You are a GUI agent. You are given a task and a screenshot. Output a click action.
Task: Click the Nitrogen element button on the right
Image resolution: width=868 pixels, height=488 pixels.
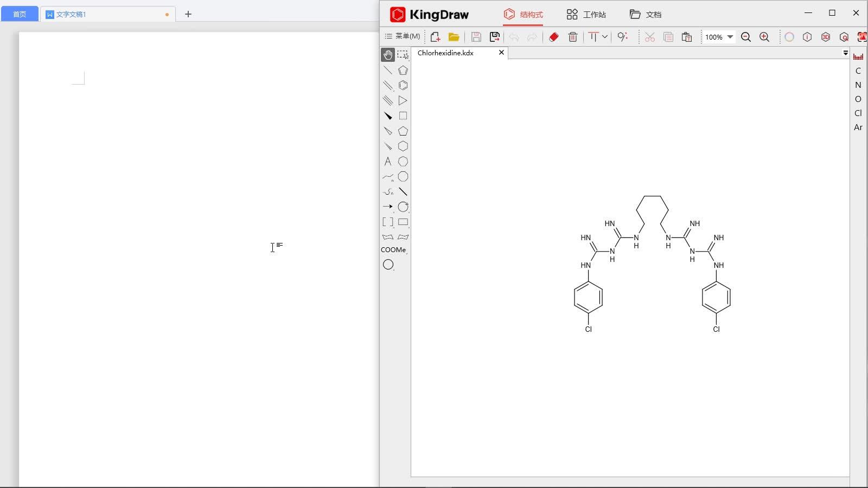tap(857, 85)
